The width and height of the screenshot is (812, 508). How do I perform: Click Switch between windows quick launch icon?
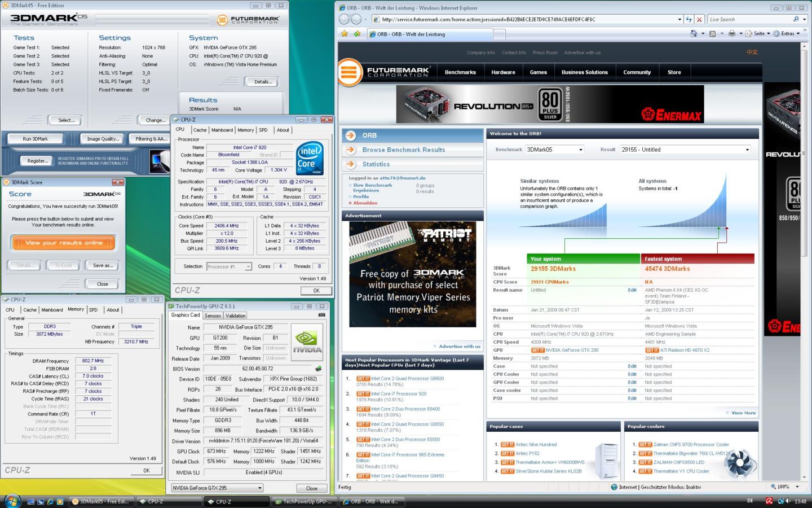point(41,501)
